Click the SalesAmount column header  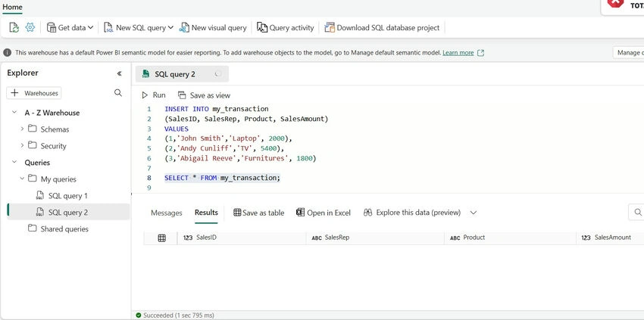[x=611, y=238]
